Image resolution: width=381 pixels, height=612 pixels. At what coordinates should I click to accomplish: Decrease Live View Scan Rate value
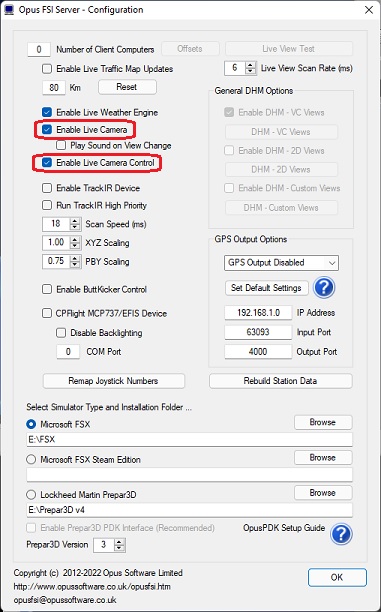click(x=250, y=71)
